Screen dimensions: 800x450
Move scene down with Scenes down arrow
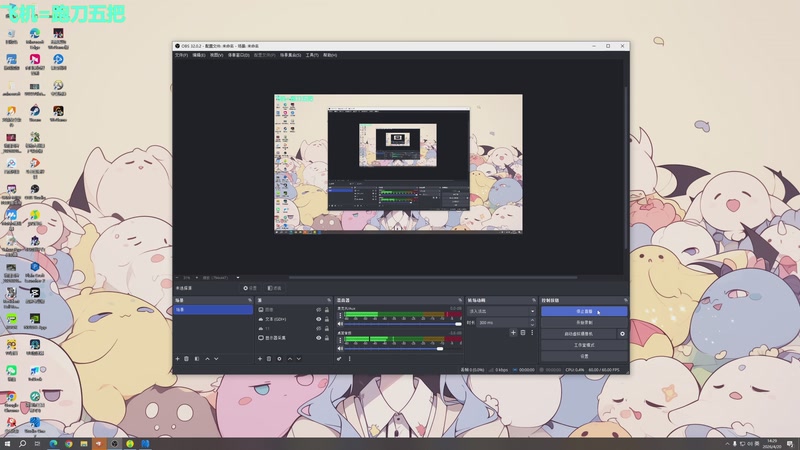pos(216,359)
